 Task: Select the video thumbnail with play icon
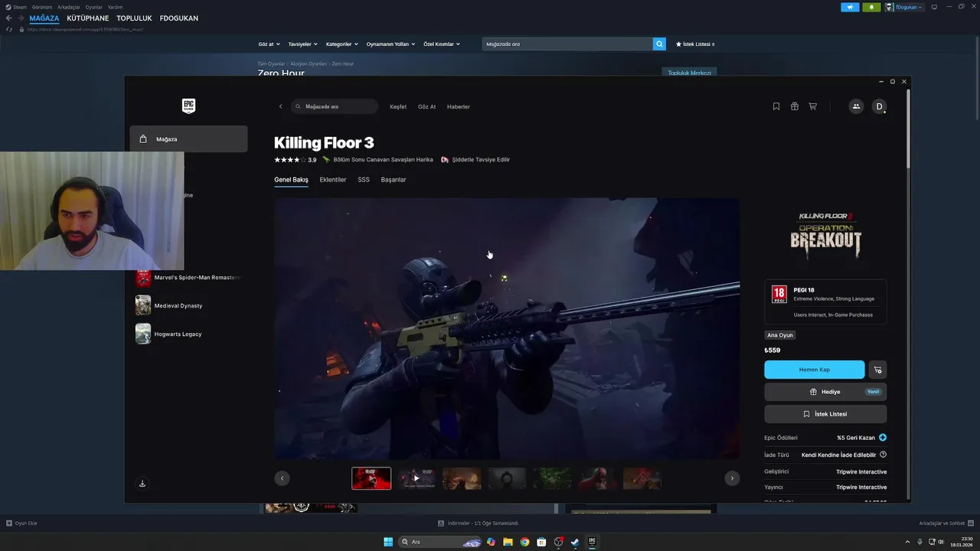pos(416,478)
